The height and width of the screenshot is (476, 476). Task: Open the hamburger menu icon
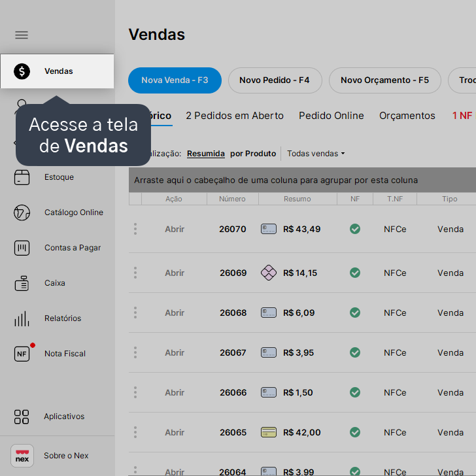tap(22, 35)
